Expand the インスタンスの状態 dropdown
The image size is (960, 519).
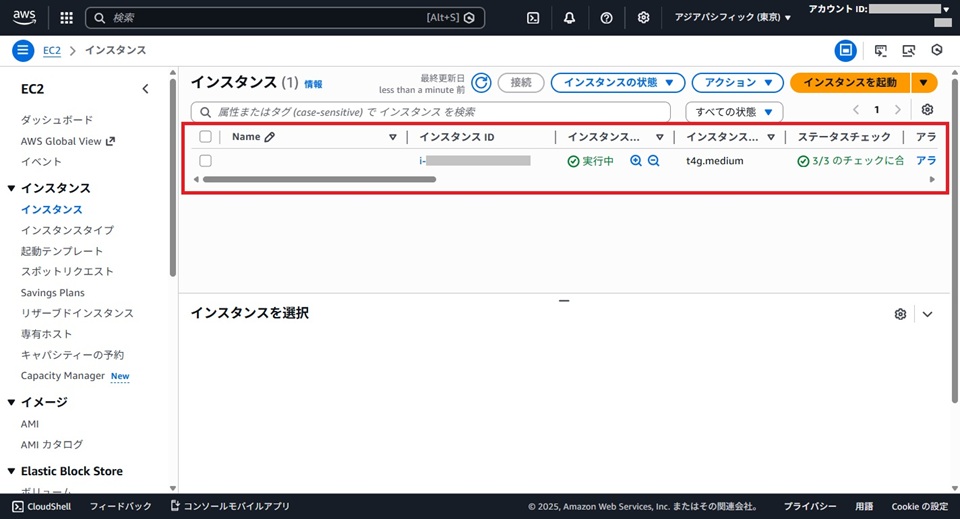tap(617, 83)
